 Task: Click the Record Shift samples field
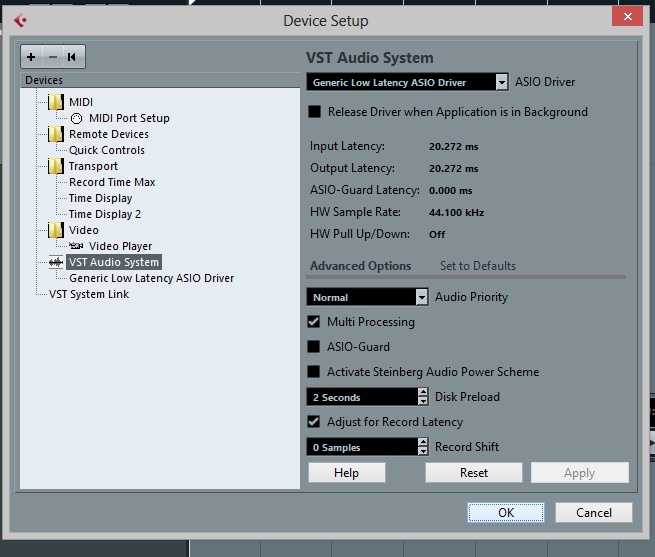point(360,447)
